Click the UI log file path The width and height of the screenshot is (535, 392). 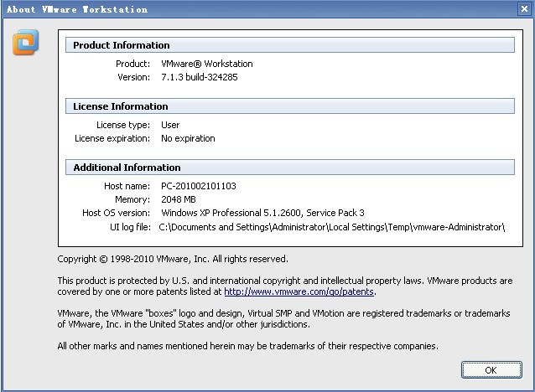point(333,227)
